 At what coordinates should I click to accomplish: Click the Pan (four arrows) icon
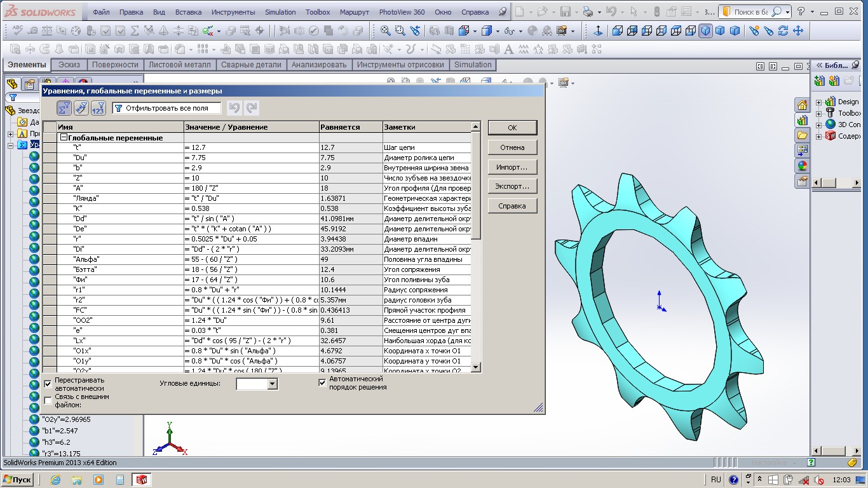coord(798,30)
